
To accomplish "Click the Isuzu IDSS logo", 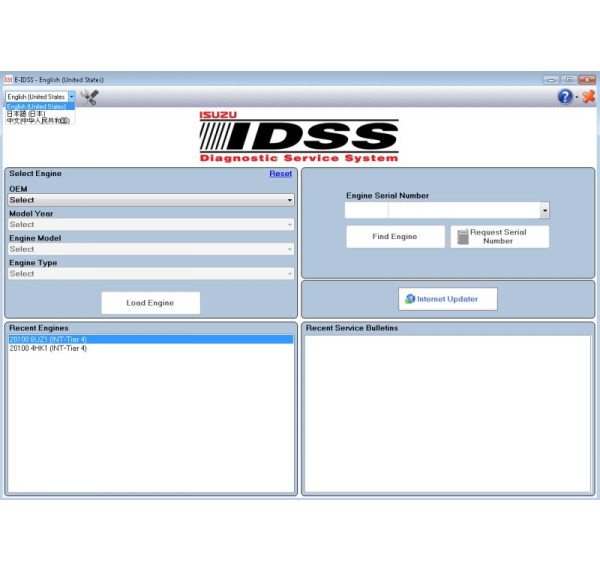I will pos(299,136).
